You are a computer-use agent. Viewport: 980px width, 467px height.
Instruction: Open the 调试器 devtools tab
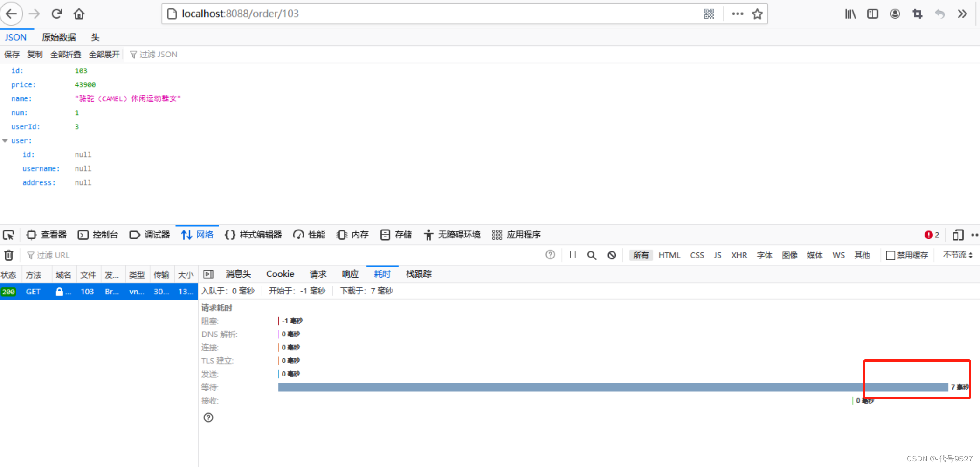pyautogui.click(x=150, y=235)
